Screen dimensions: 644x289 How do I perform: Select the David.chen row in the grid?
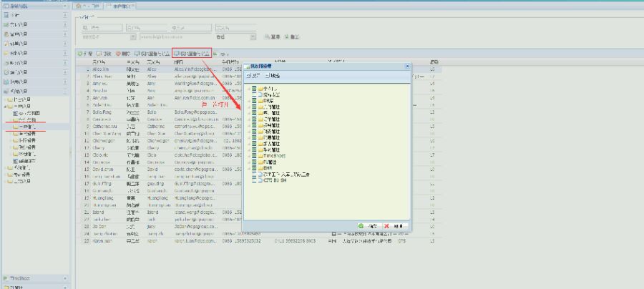(259, 169)
